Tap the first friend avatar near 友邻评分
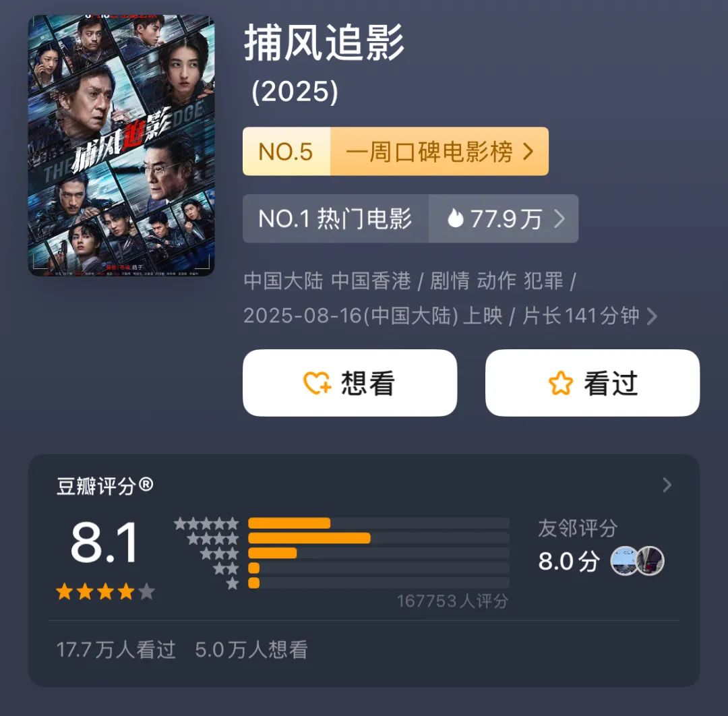The height and width of the screenshot is (716, 728). (x=624, y=561)
